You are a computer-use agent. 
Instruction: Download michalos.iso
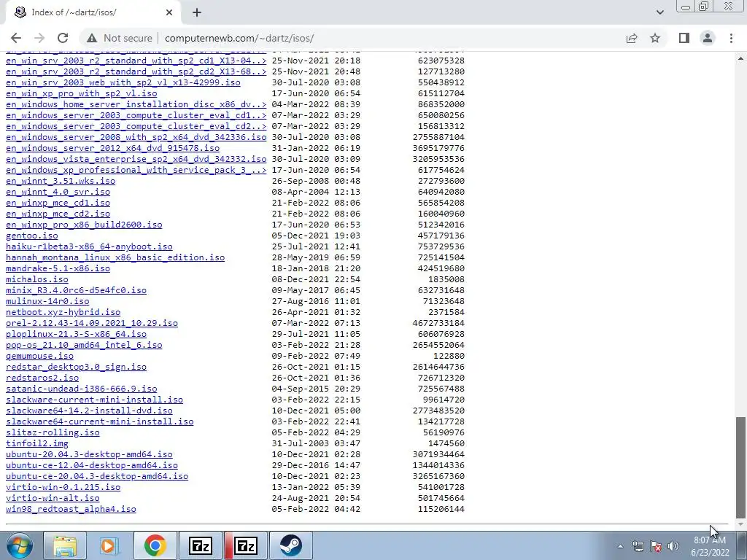[x=36, y=279]
